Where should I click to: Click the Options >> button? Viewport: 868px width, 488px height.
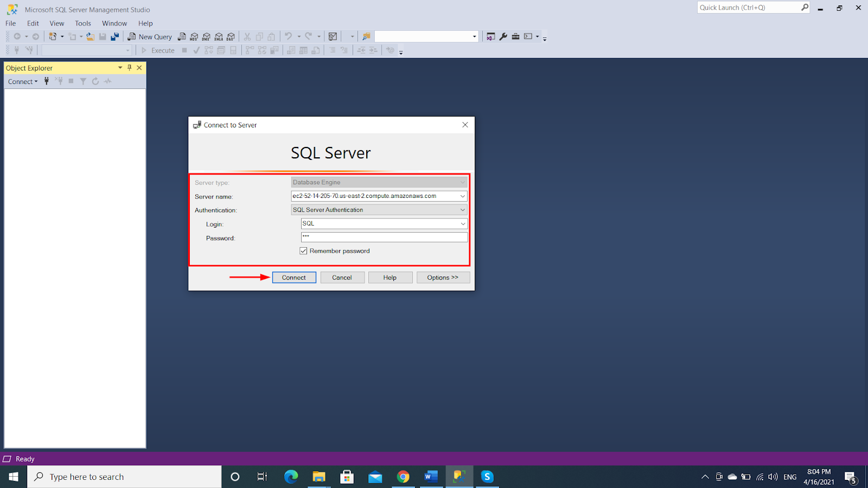443,278
